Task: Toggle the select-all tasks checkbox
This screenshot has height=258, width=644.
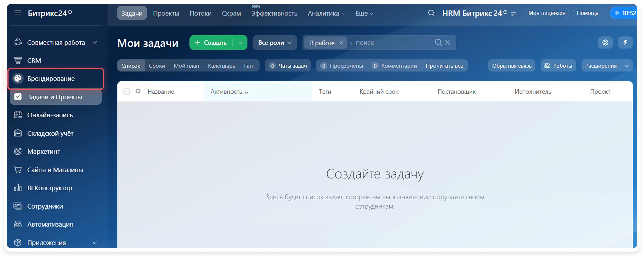Action: click(x=127, y=92)
